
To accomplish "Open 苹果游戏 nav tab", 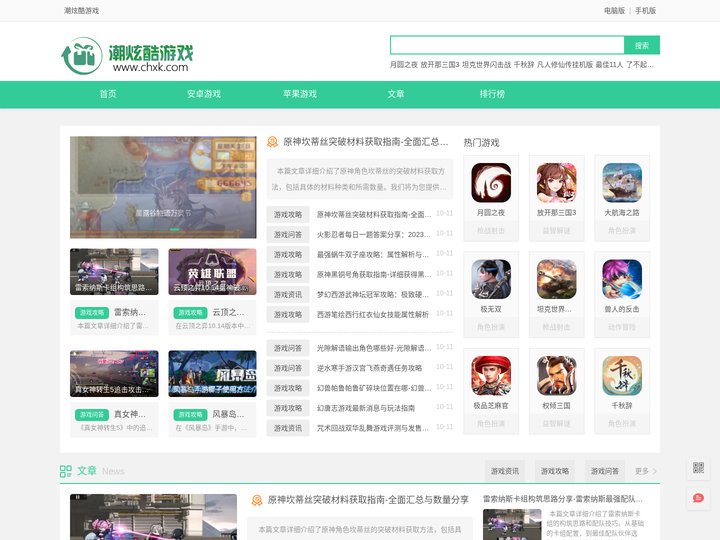I will tap(300, 94).
